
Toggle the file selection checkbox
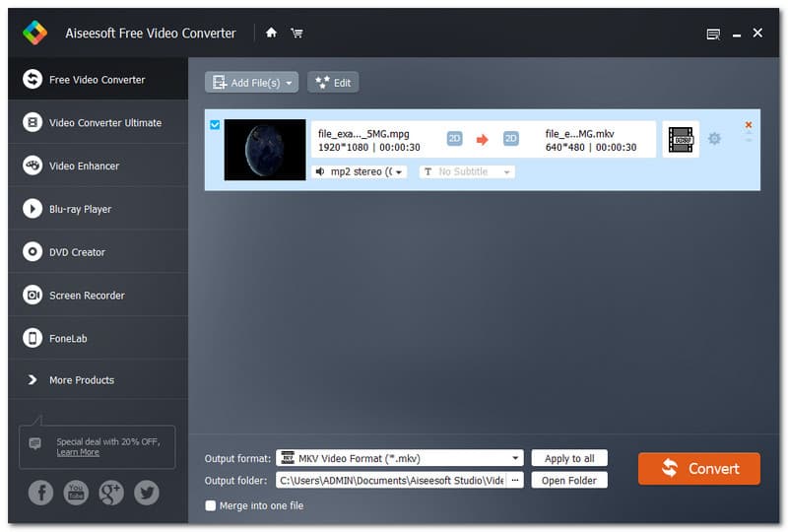coord(215,125)
